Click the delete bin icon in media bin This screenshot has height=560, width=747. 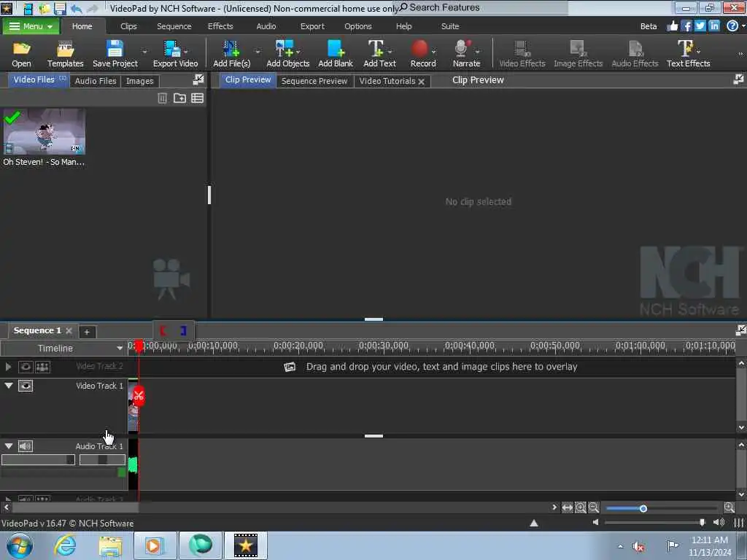163,98
